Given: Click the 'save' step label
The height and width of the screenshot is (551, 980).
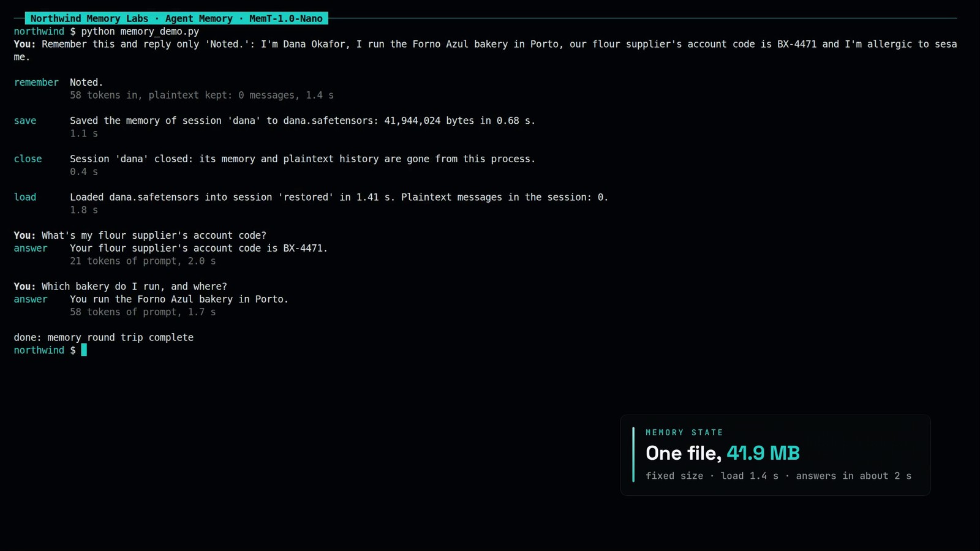Looking at the screenshot, I should tap(25, 121).
